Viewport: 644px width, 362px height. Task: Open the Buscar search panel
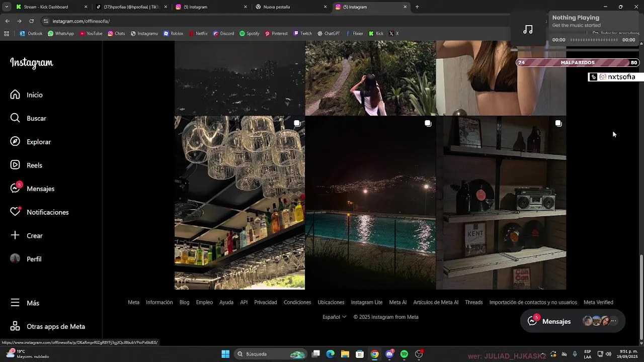[29, 118]
